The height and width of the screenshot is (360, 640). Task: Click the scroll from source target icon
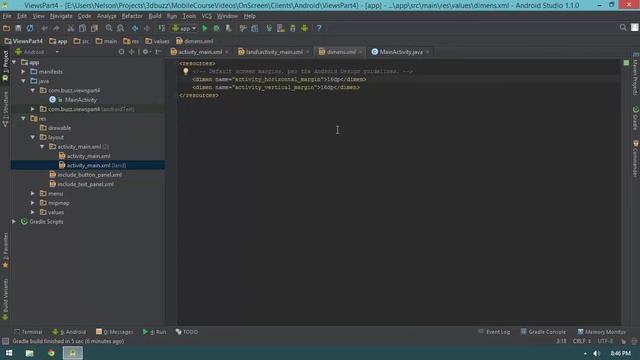(x=121, y=52)
